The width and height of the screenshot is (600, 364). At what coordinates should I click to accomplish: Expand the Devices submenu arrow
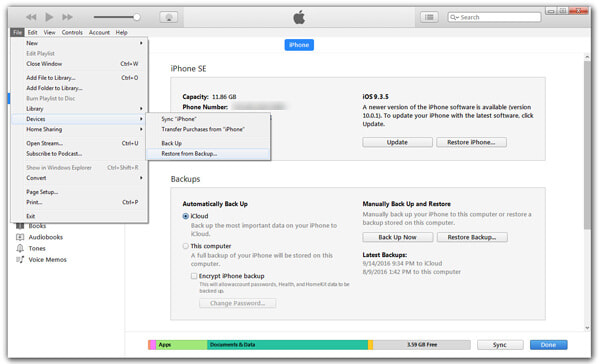(141, 119)
